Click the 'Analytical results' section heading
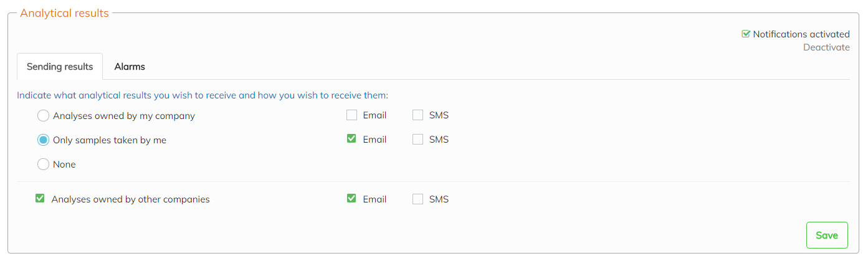 (64, 13)
